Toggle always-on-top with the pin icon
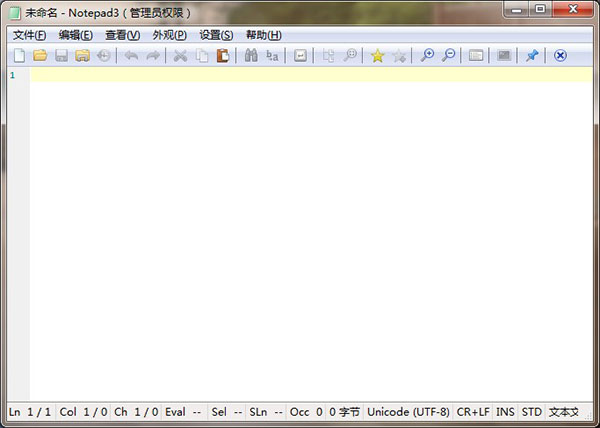600x428 pixels. pyautogui.click(x=532, y=56)
